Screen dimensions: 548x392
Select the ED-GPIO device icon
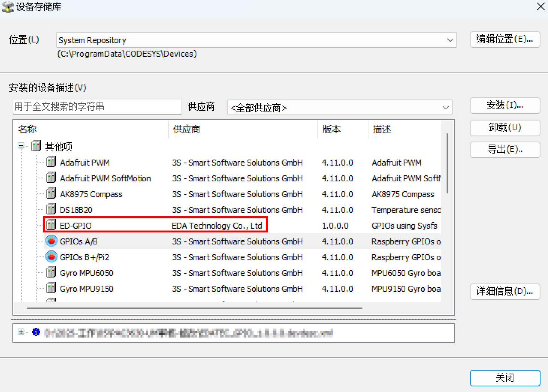[x=51, y=225]
